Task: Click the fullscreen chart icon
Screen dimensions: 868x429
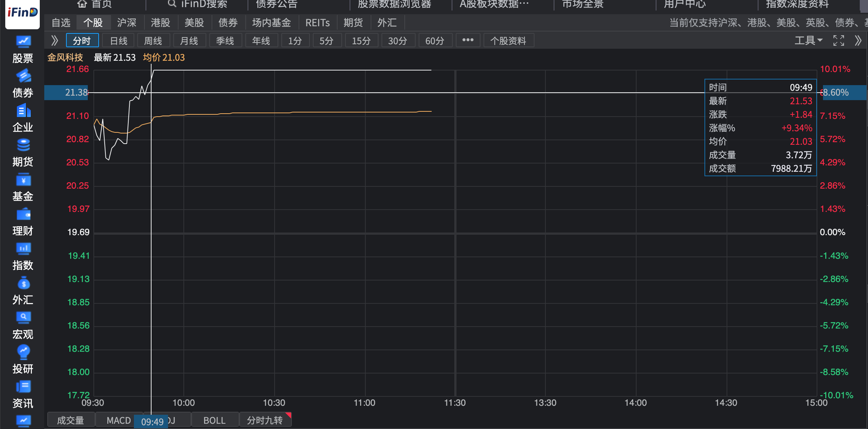Action: click(x=839, y=40)
